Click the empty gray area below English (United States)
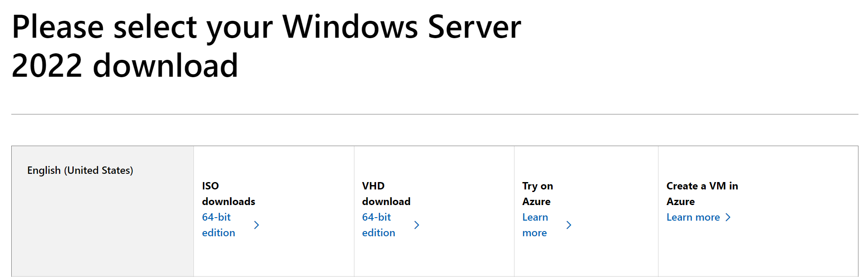This screenshot has width=868, height=277. tap(102, 230)
